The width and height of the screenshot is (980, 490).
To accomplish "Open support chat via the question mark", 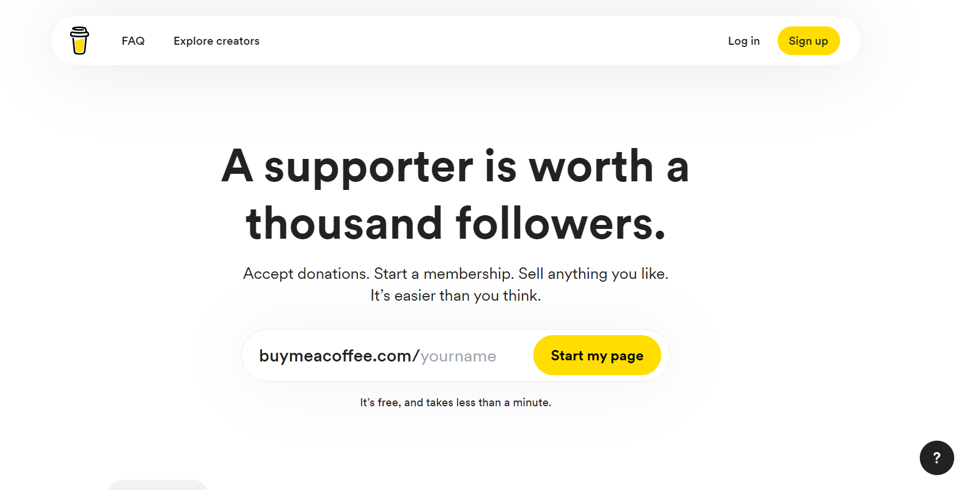I will pos(936,457).
